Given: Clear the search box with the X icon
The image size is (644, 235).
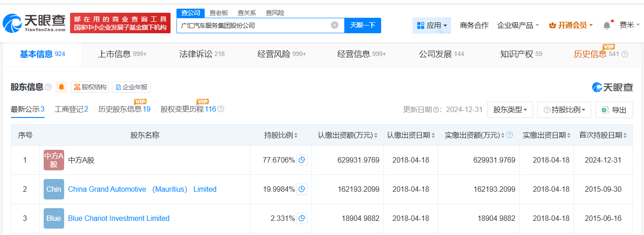Looking at the screenshot, I should coord(335,26).
